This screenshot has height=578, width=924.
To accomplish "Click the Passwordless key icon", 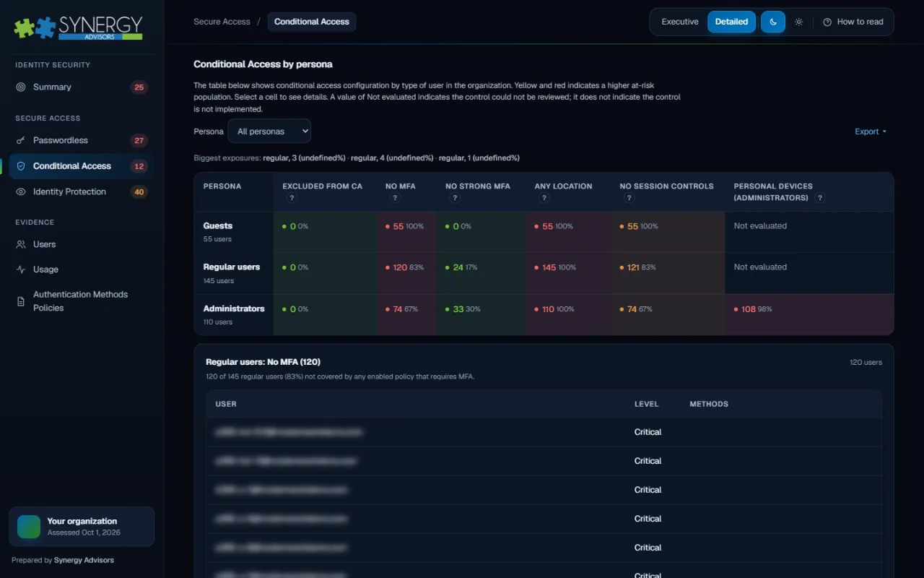I will (21, 140).
